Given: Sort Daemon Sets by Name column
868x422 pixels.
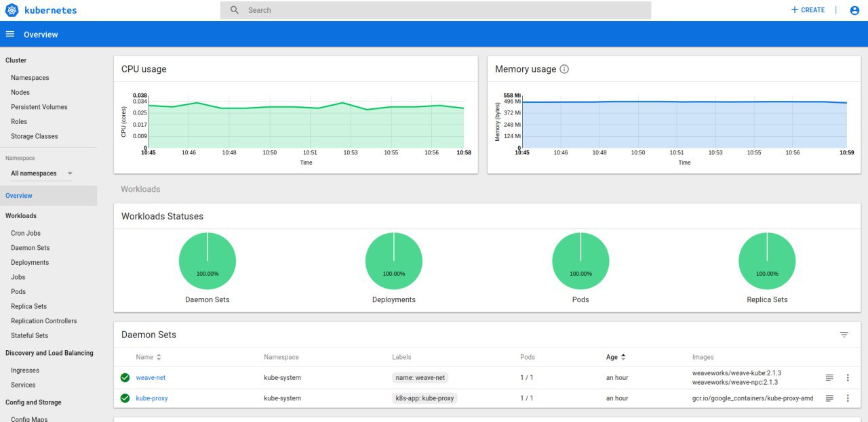Looking at the screenshot, I should coord(149,357).
